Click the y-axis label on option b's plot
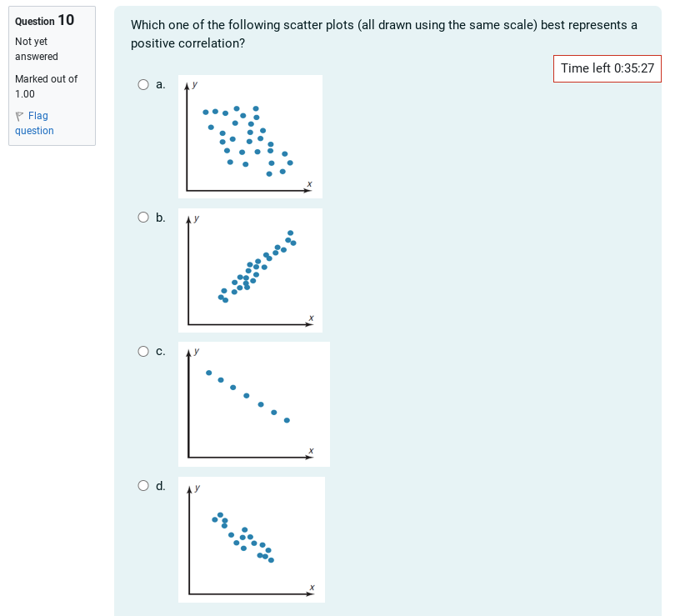 (196, 218)
